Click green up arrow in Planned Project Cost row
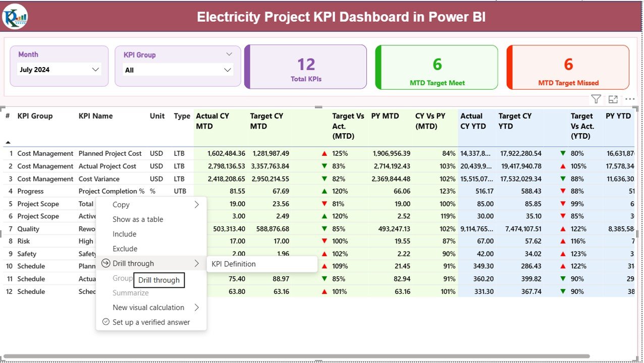The height and width of the screenshot is (363, 644). click(325, 153)
